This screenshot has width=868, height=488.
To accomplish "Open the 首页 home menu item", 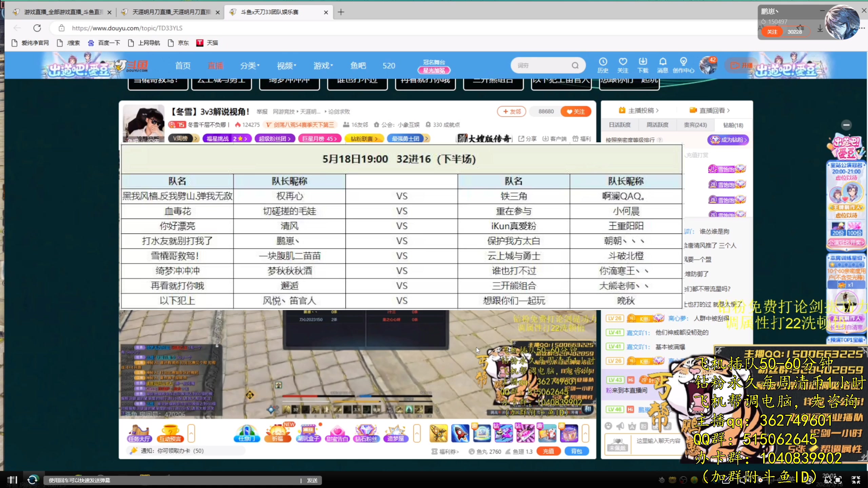I will [183, 65].
